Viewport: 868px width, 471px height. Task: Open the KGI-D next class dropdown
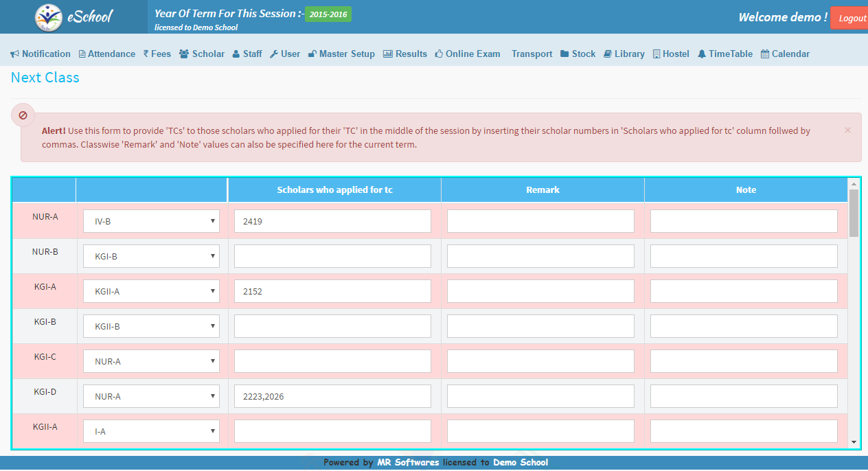pyautogui.click(x=151, y=396)
